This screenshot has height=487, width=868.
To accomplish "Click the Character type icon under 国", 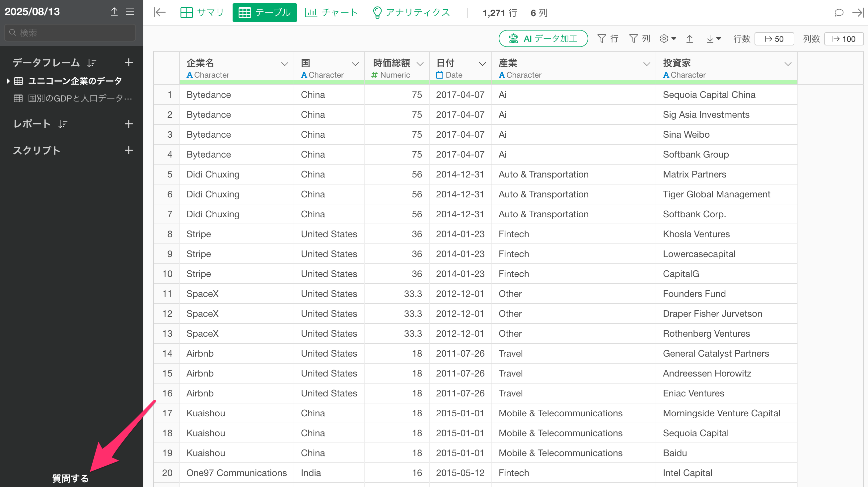I will (x=304, y=75).
